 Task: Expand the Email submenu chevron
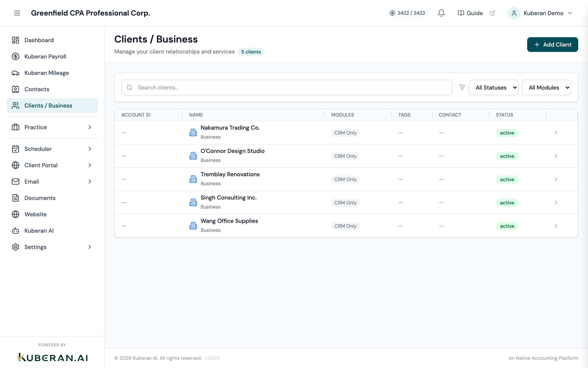click(x=90, y=182)
